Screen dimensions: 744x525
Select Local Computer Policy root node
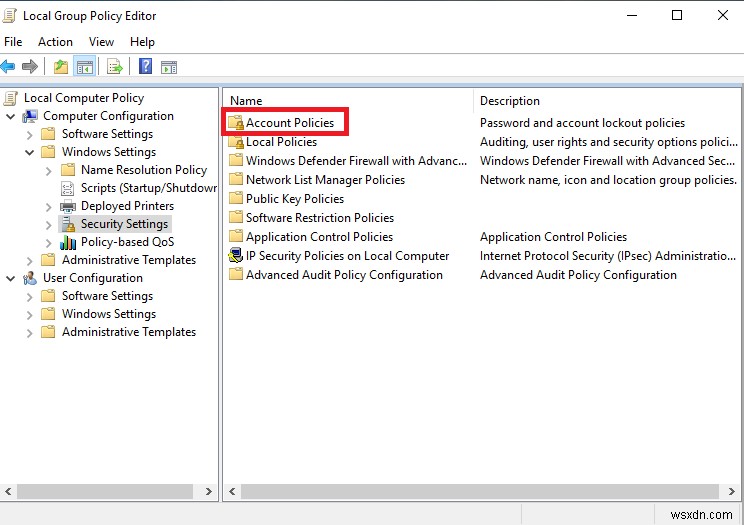[x=84, y=98]
